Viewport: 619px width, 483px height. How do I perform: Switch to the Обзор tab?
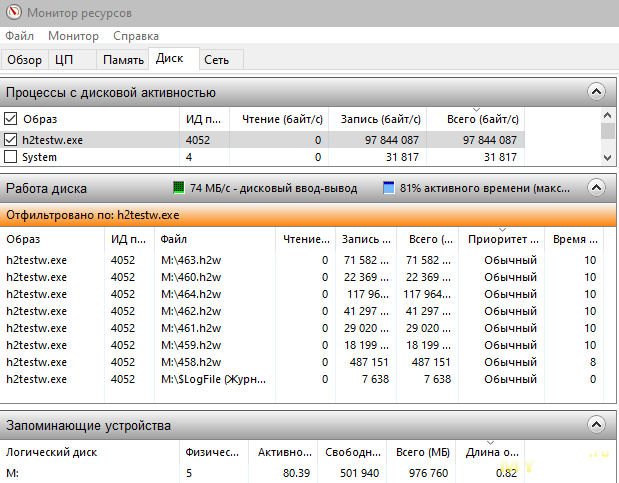click(x=24, y=60)
